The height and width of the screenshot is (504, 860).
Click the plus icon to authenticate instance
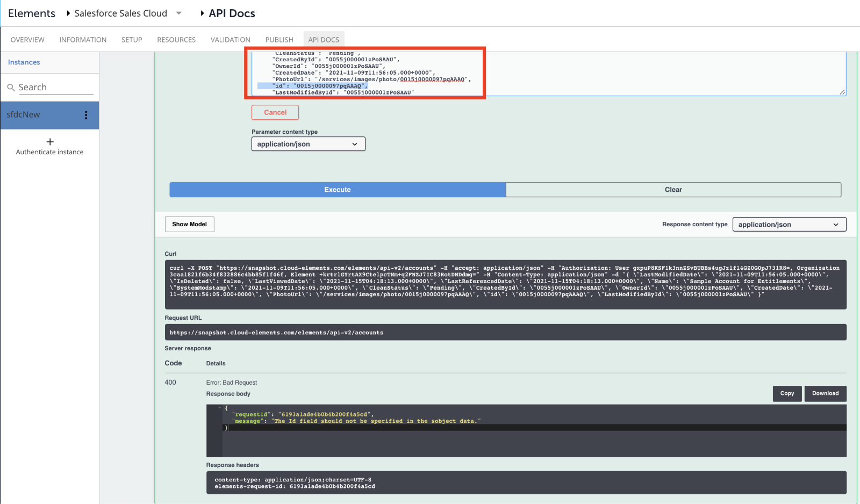tap(50, 142)
